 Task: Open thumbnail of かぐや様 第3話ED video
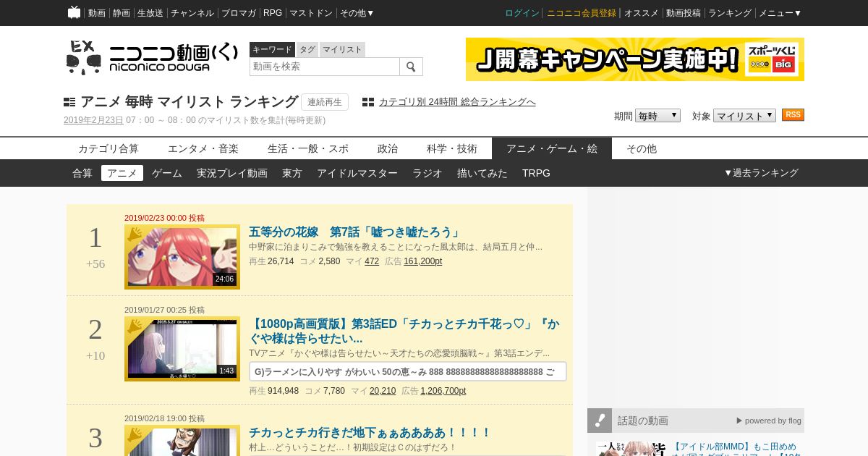pos(182,349)
